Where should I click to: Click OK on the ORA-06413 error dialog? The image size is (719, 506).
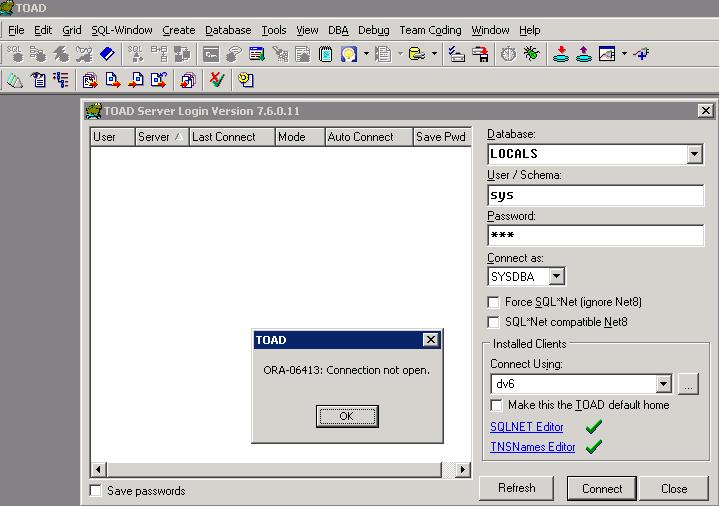pyautogui.click(x=347, y=416)
